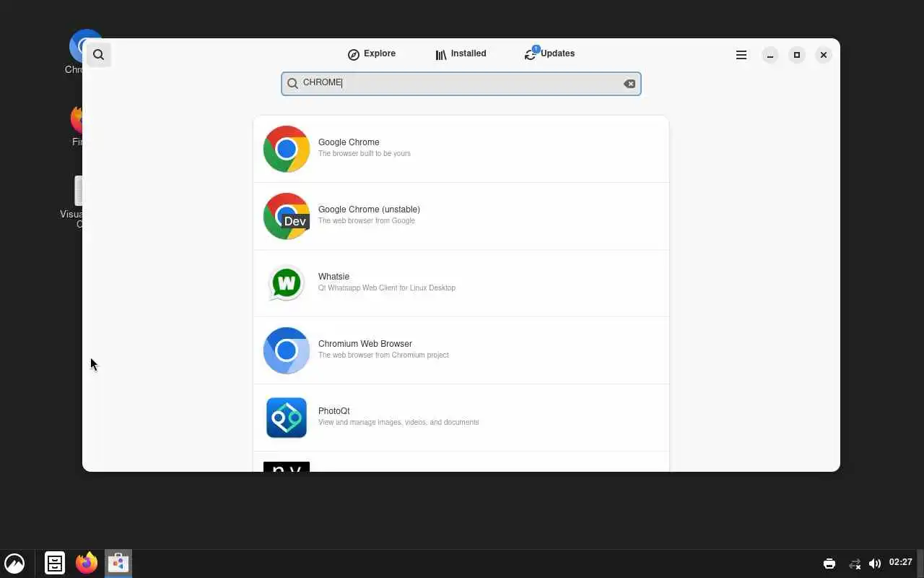The width and height of the screenshot is (924, 578).
Task: Toggle the search button in header bar
Action: (99, 55)
